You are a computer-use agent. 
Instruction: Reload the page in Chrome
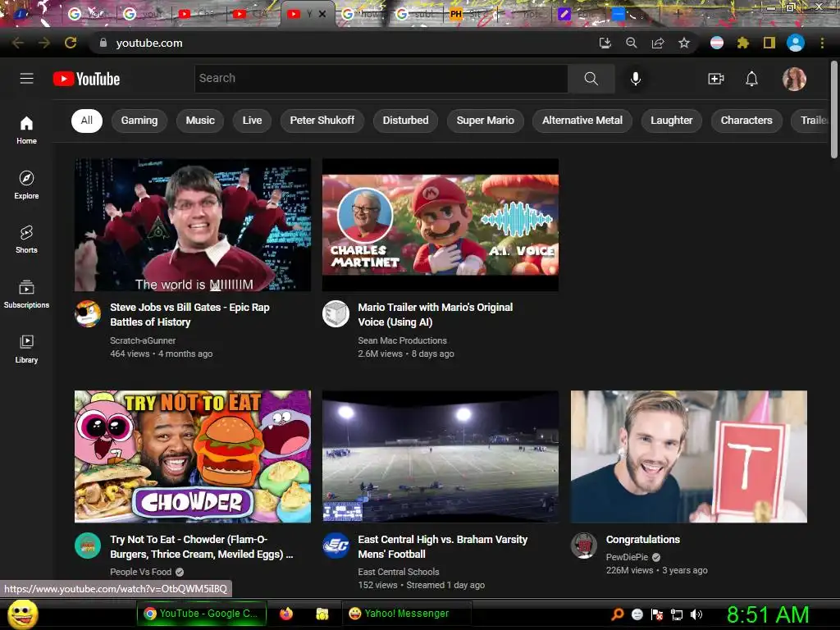(x=71, y=43)
